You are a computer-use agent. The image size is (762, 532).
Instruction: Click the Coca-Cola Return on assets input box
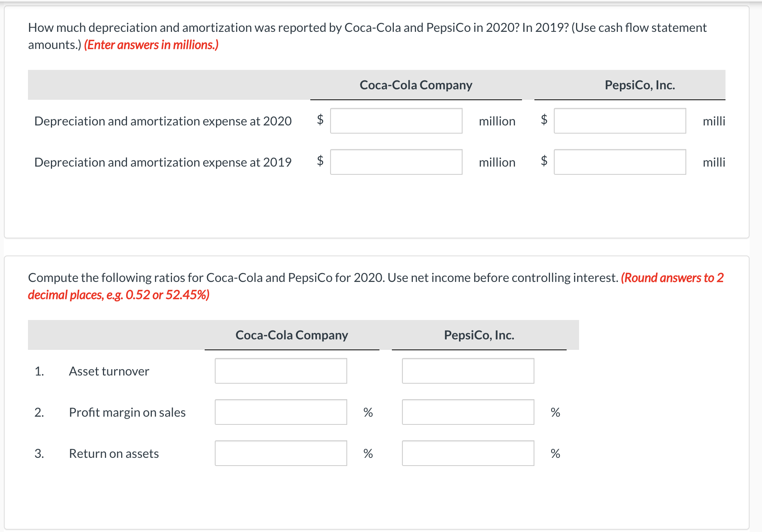point(280,453)
